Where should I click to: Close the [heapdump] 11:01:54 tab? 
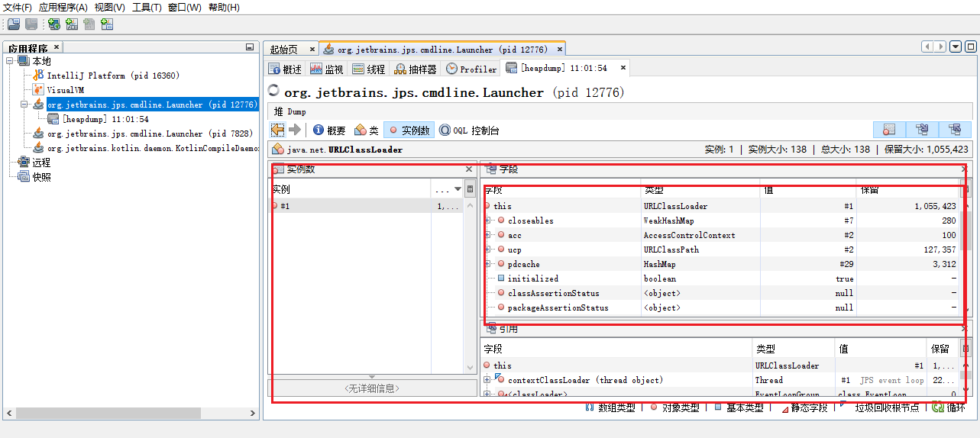tap(623, 68)
